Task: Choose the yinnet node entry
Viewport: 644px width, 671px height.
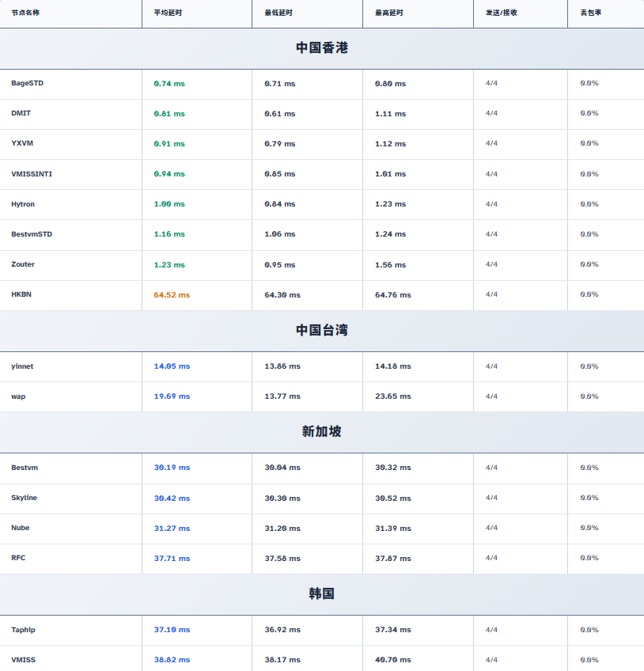Action: point(22,366)
